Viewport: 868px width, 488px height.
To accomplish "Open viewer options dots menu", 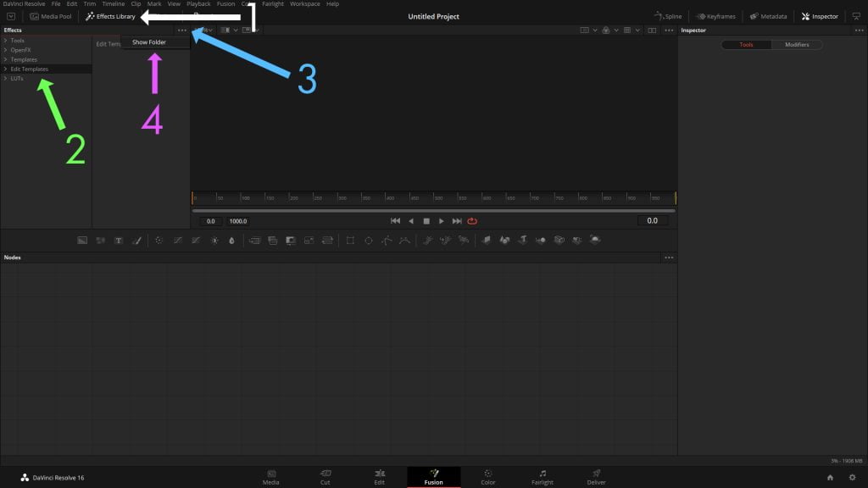I will [669, 30].
